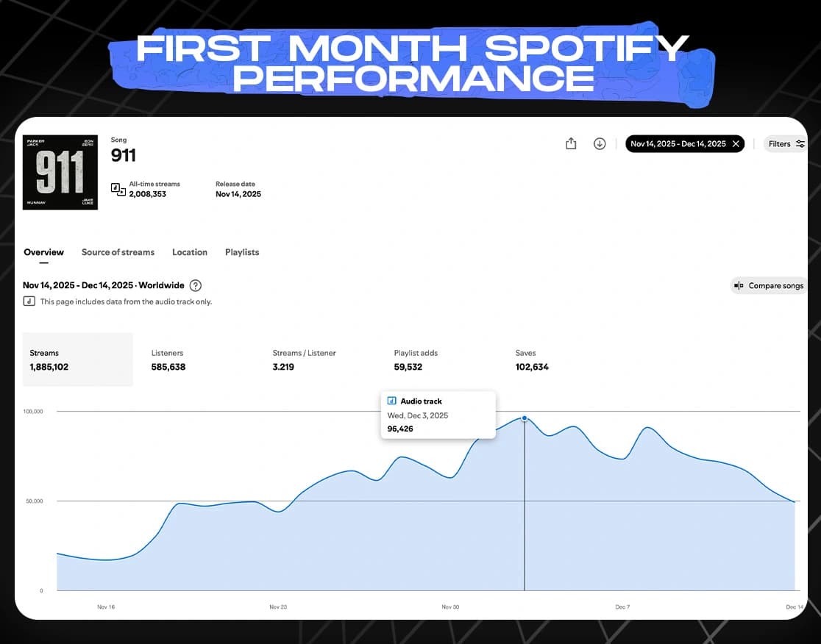Click the all-time streams value 2,008,353
Viewport: 821px width, 644px height.
coord(148,194)
